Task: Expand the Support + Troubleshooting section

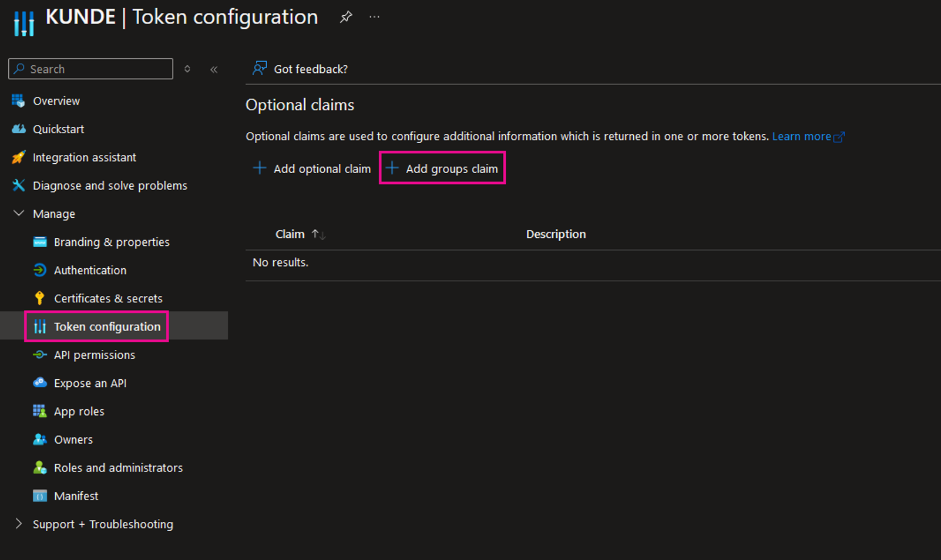Action: (19, 524)
